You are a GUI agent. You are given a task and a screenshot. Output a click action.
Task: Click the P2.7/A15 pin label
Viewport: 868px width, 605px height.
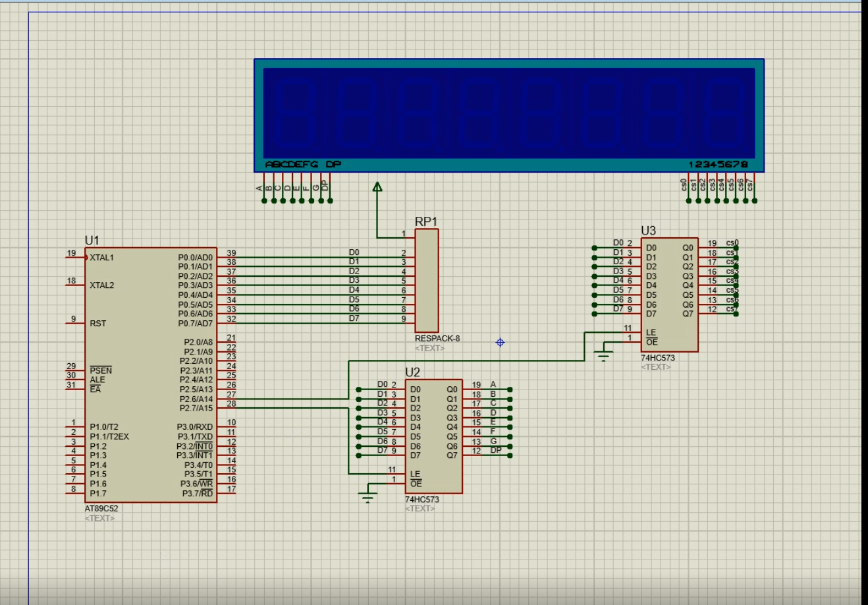coord(196,409)
